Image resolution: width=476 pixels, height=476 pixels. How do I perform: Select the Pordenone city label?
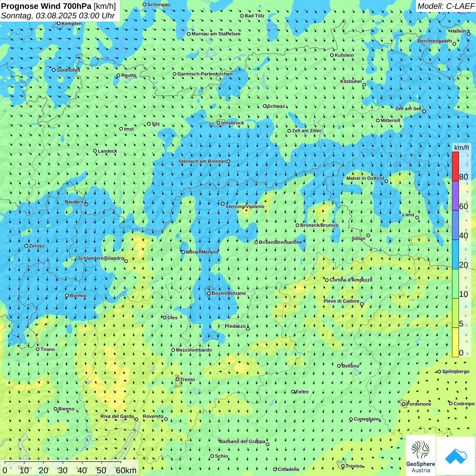tap(419, 404)
